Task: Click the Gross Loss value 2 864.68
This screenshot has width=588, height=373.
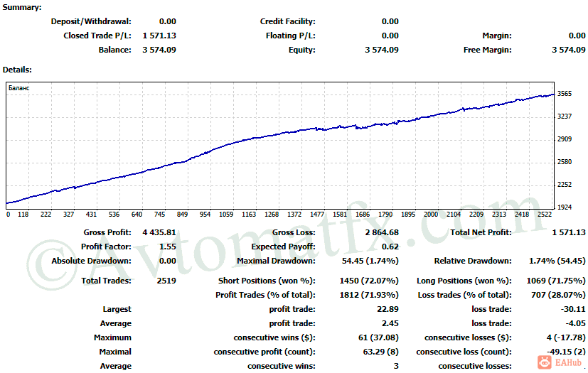Action: point(382,232)
